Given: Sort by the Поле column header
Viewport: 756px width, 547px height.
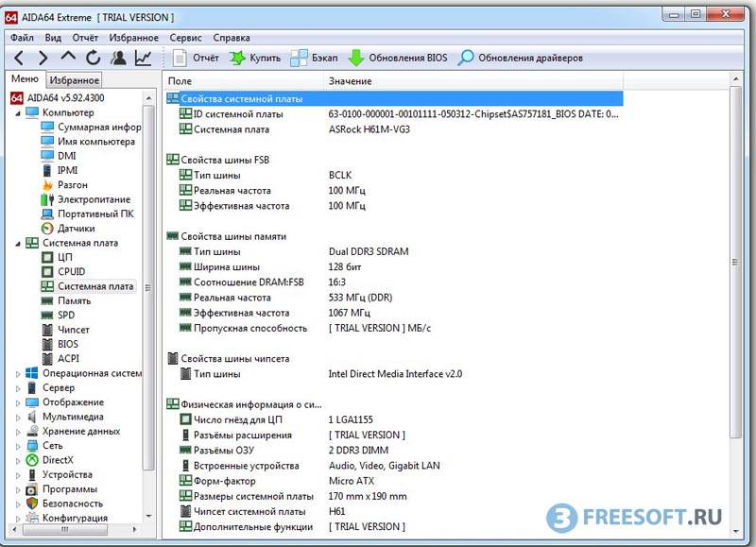Looking at the screenshot, I should point(243,81).
